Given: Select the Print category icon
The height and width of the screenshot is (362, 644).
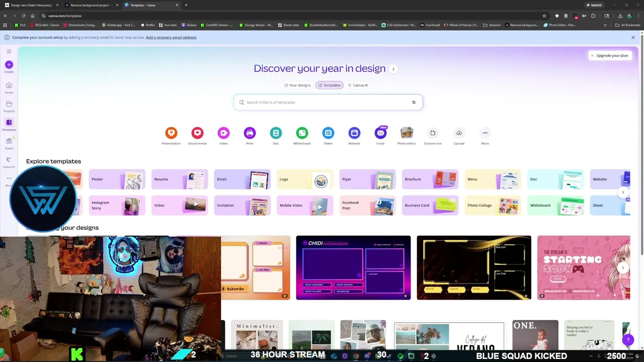Looking at the screenshot, I should point(250,133).
